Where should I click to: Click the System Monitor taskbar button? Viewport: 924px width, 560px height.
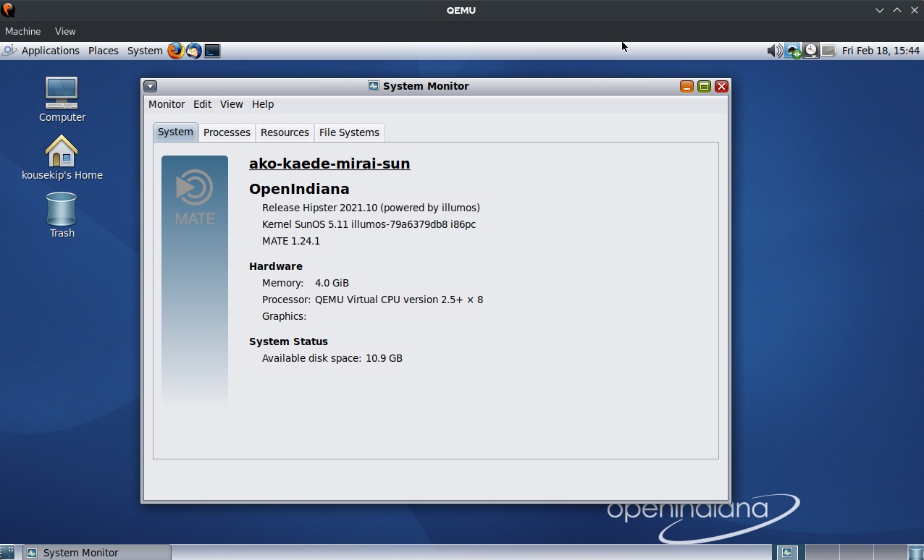97,553
